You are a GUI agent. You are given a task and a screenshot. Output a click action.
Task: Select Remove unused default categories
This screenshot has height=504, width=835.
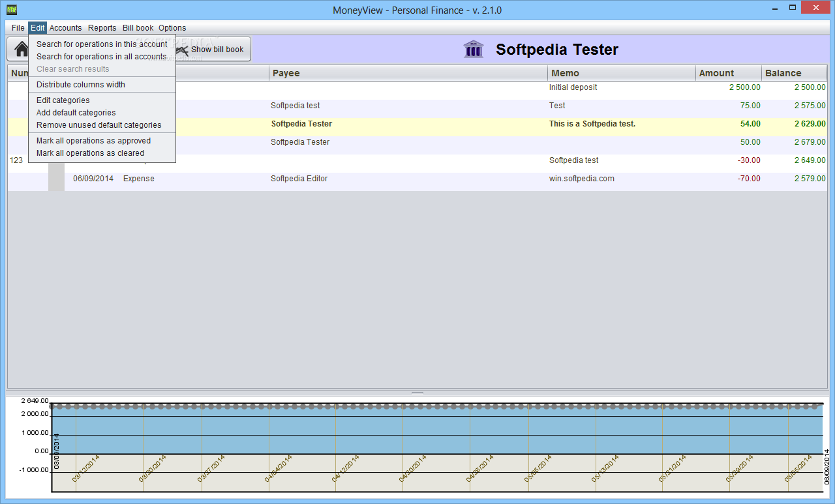coord(102,125)
